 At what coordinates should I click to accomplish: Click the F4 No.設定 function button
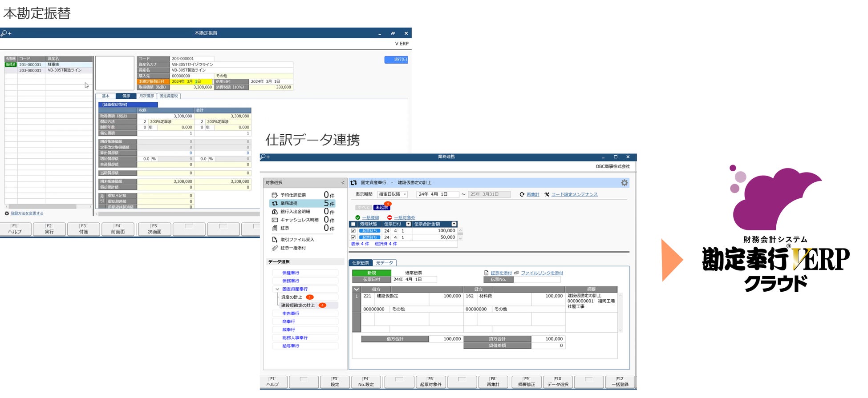[366, 382]
